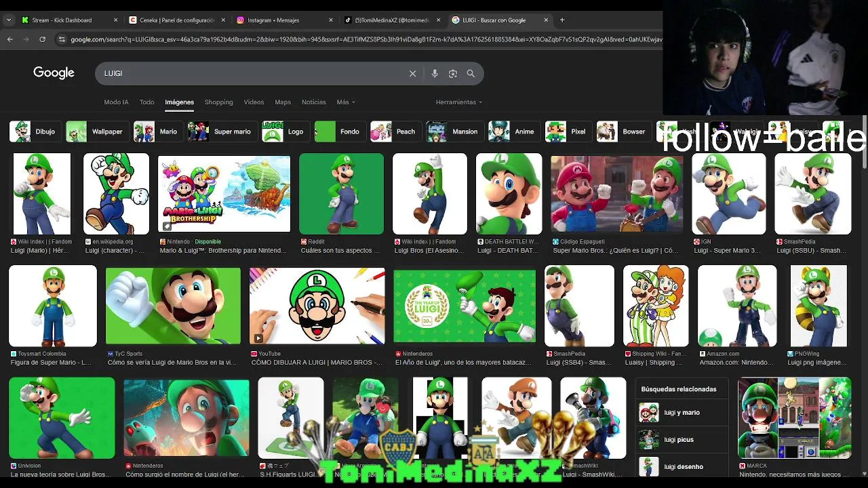Close the LUIGI Google search tab

tap(547, 20)
